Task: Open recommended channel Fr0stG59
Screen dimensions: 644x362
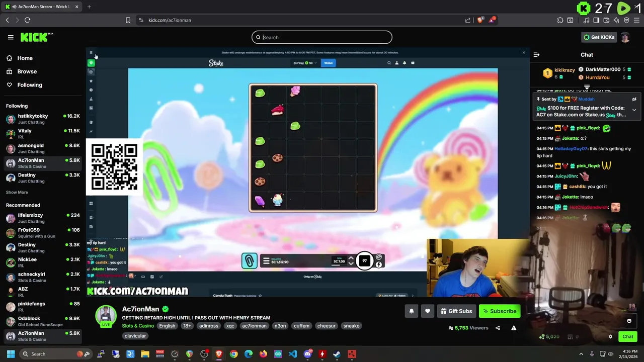Action: [x=43, y=233]
